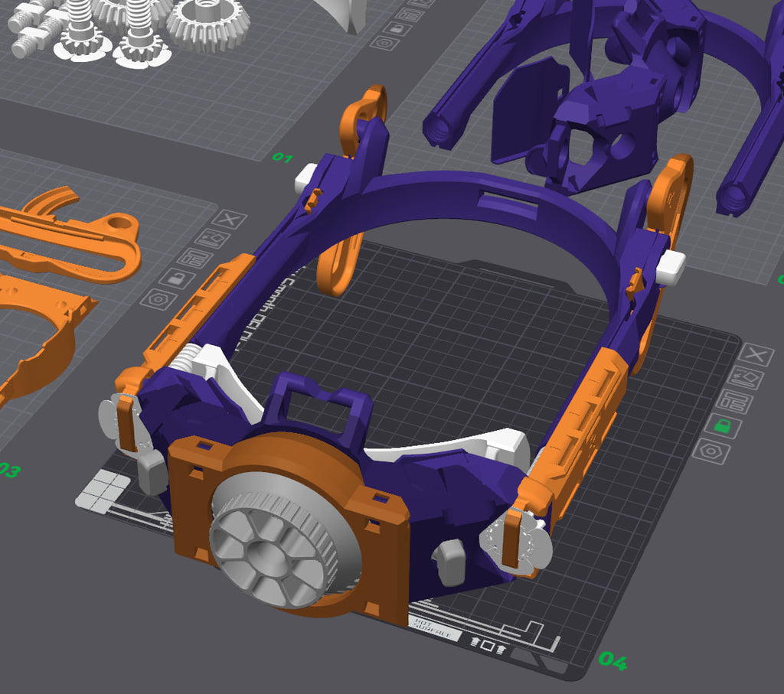Toggle the plate 01 lock icon

tap(397, 28)
